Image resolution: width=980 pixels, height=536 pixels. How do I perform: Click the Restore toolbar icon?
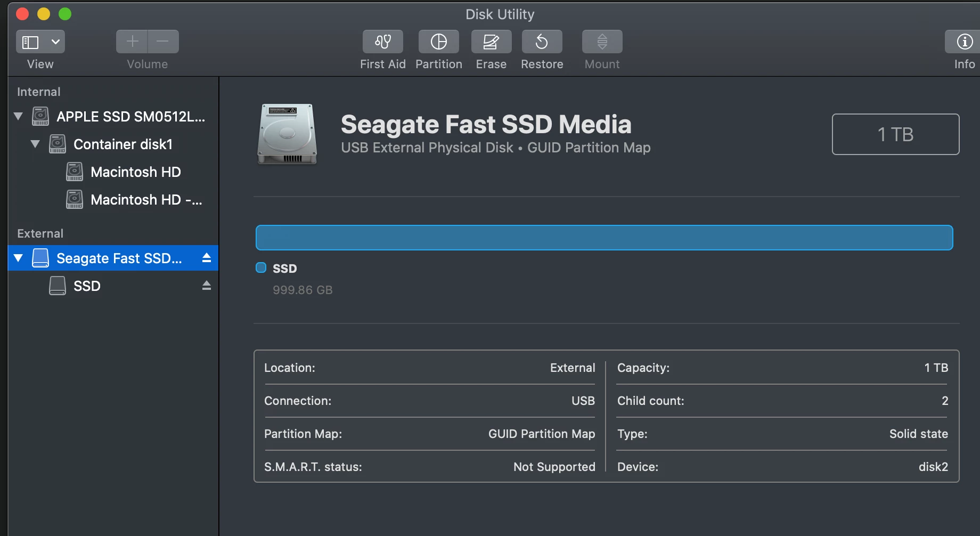coord(542,42)
